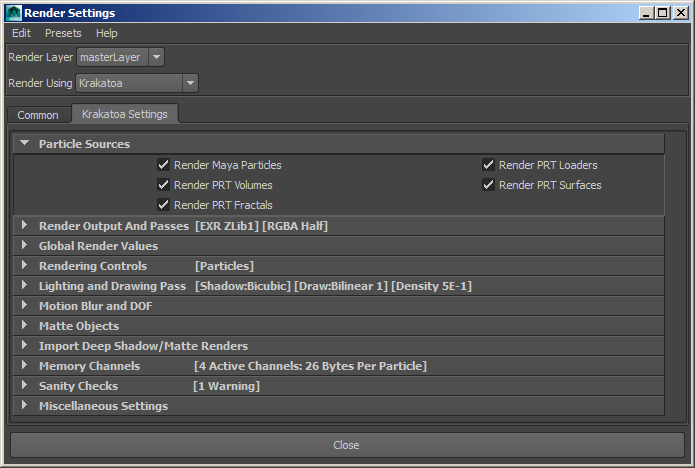Toggle Render Maya Particles checkbox
The width and height of the screenshot is (695, 468).
tap(164, 165)
